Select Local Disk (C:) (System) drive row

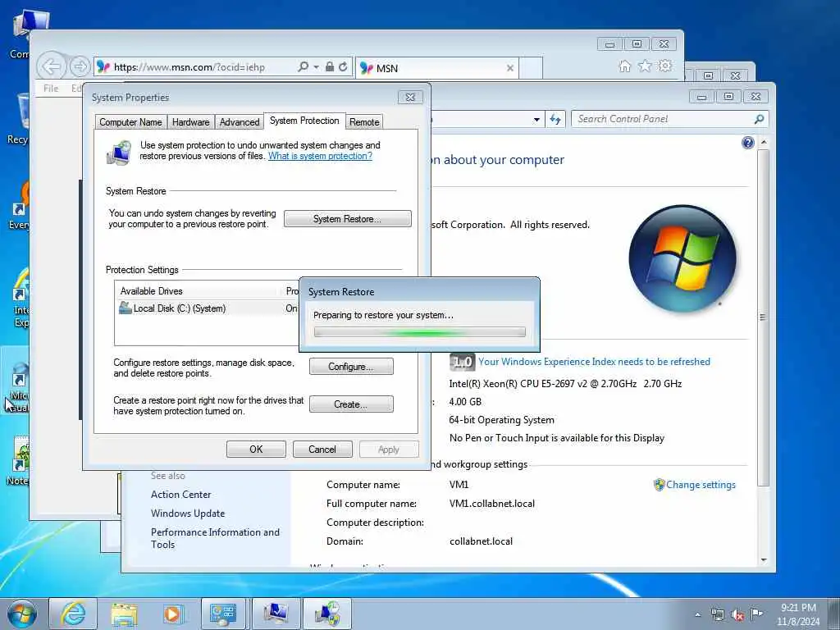tap(208, 308)
